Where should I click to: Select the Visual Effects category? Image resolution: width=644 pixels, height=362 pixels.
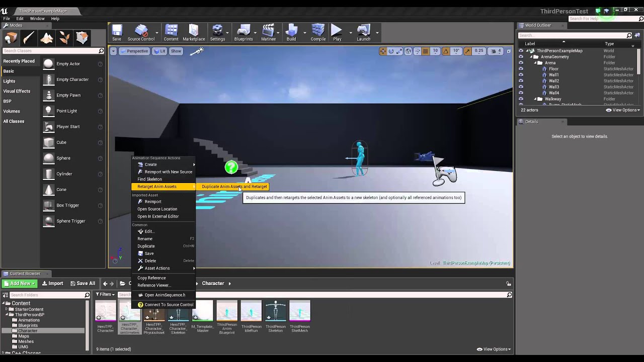pyautogui.click(x=17, y=91)
